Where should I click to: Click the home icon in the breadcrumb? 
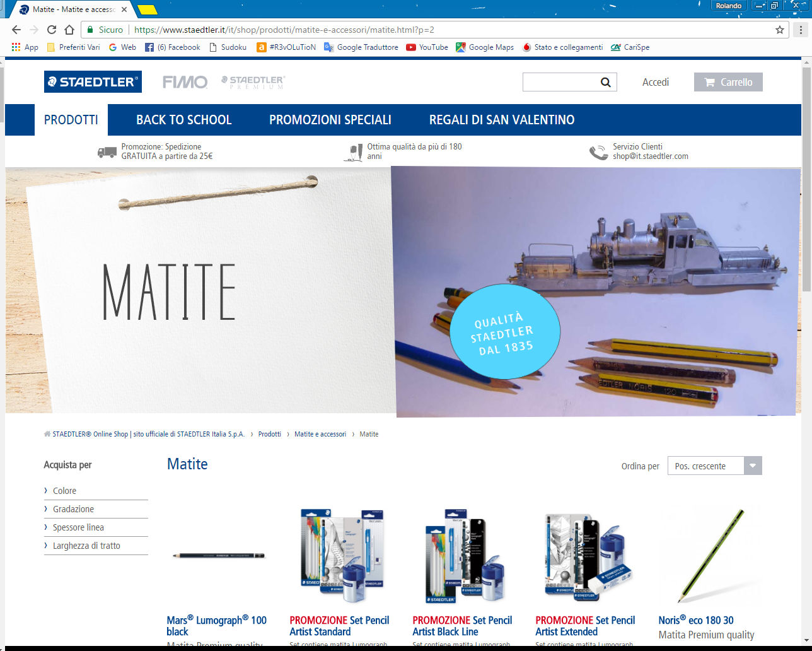point(47,434)
